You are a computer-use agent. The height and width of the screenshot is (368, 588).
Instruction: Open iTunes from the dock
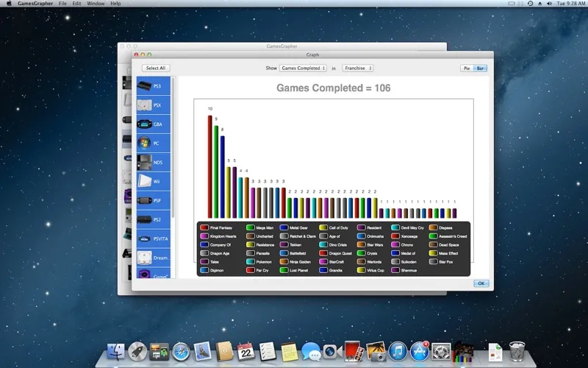tap(398, 352)
